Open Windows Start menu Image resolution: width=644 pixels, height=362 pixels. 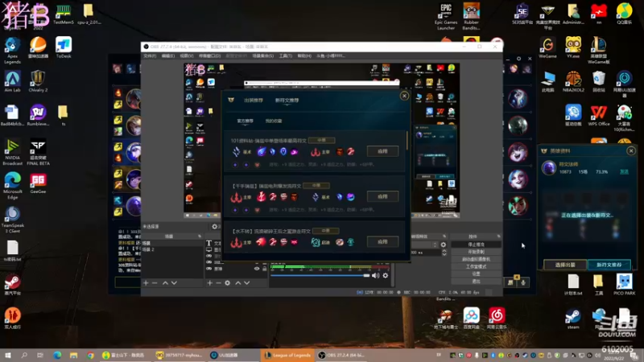coord(7,355)
